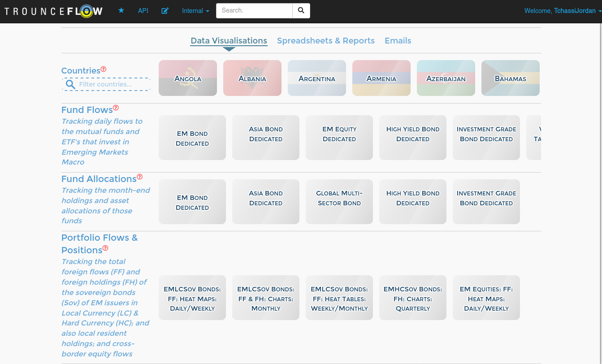Open EMLCSov Bonds FF Heat Maps Daily/Weekly
This screenshot has height=364, width=602.
pyautogui.click(x=192, y=298)
